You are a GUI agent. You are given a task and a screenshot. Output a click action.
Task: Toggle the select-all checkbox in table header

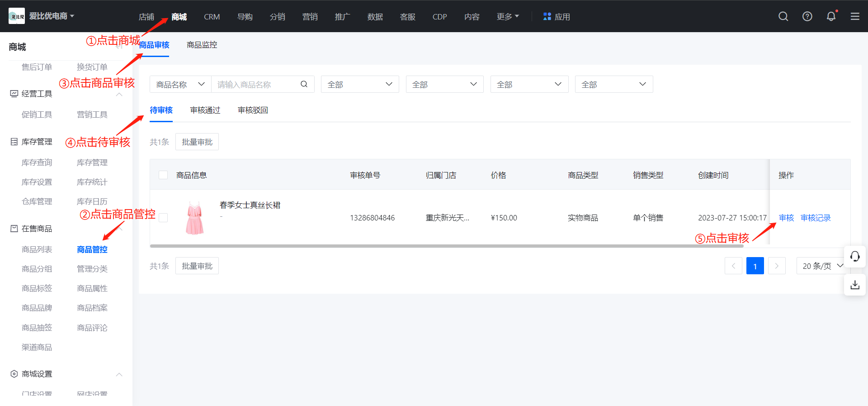tap(163, 175)
